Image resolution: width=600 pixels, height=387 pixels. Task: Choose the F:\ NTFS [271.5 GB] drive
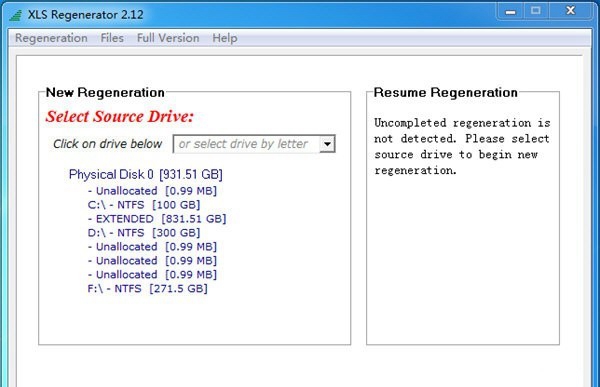(148, 289)
